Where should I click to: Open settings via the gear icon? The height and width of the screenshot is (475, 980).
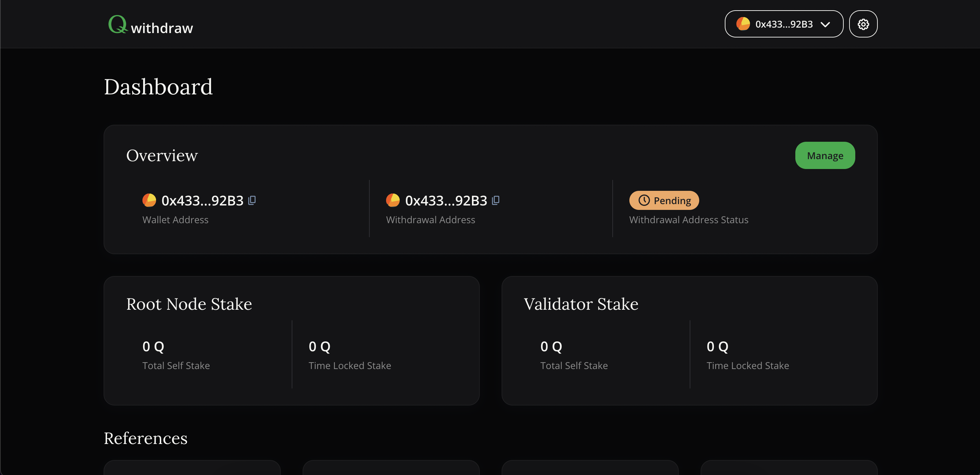point(863,24)
